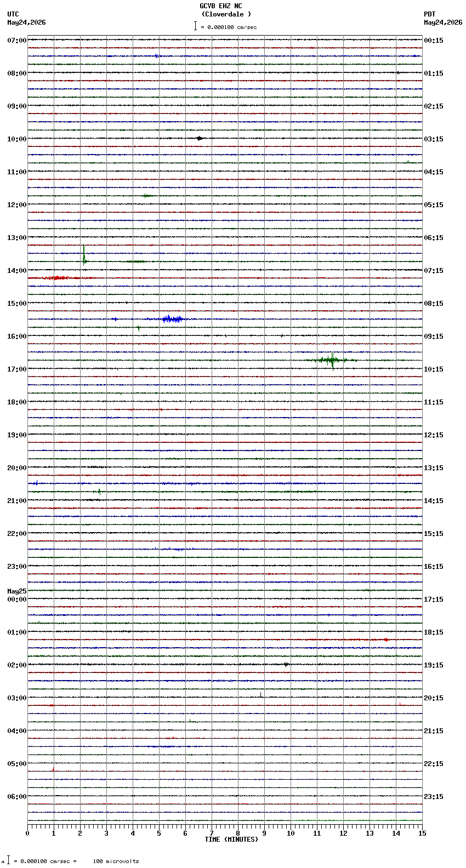This screenshot has width=466, height=868.
Task: Click the 23:00 UTC time label
Action: pos(17,567)
